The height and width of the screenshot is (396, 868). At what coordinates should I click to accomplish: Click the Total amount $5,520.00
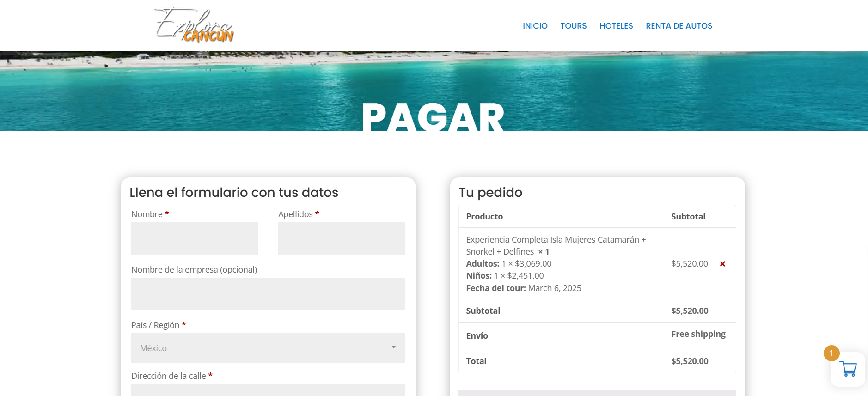point(690,361)
